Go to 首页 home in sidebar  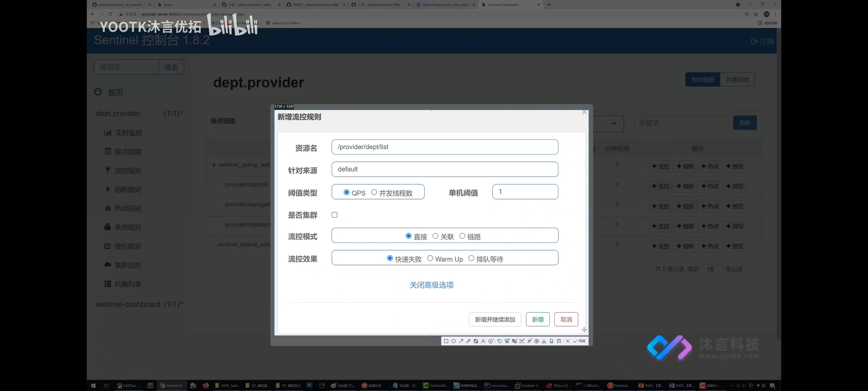[109, 92]
